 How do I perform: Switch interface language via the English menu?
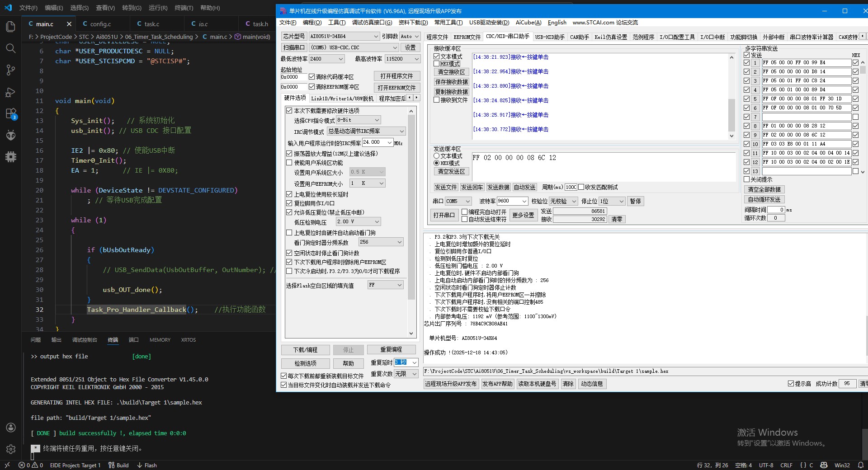click(557, 22)
